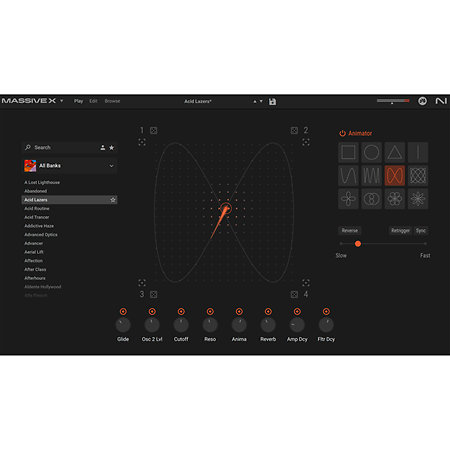Toggle the Animator power button
450x450 pixels.
[x=342, y=133]
